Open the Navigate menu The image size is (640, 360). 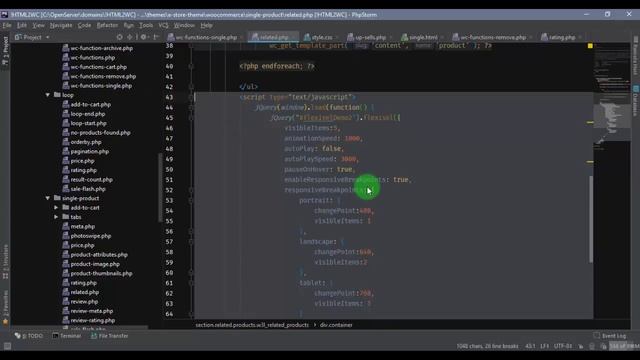(x=61, y=25)
